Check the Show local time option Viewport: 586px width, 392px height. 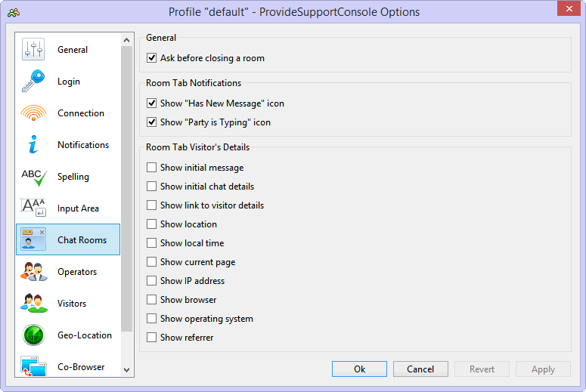click(x=151, y=242)
